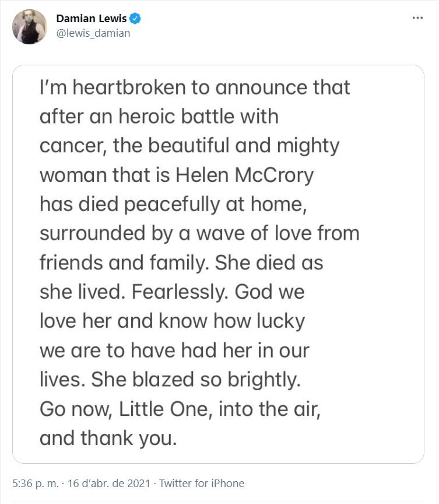The image size is (439, 504).
Task: Click the word cancer in the image
Action: click(71, 146)
